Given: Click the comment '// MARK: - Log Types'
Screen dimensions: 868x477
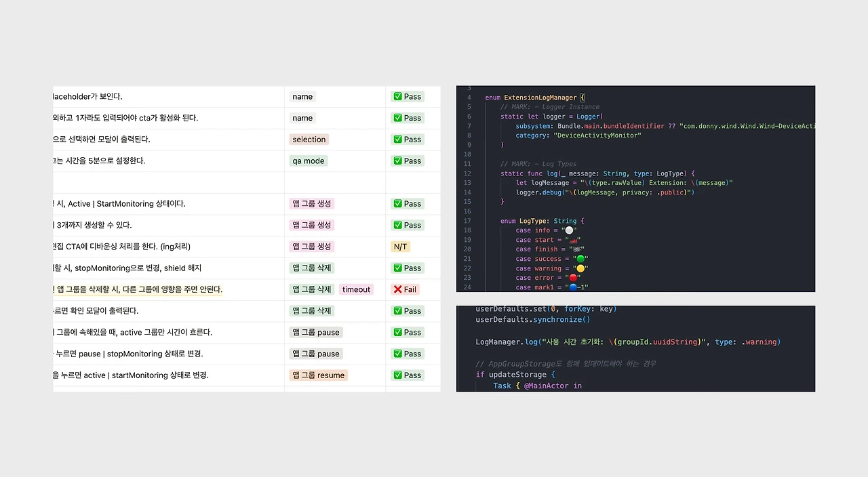Looking at the screenshot, I should click(x=538, y=164).
